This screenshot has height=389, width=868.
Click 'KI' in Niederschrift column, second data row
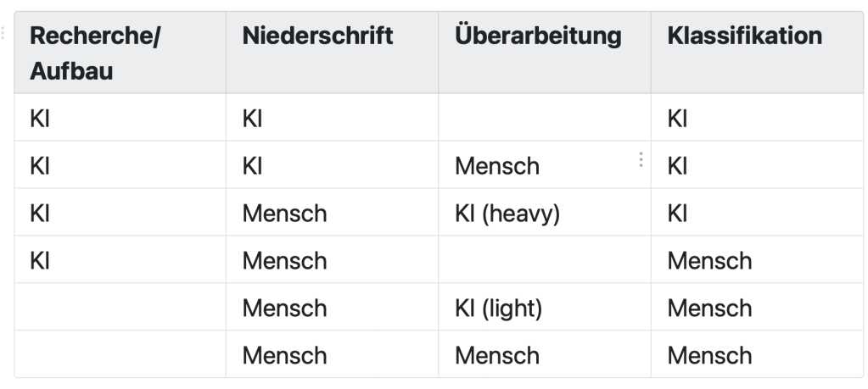coord(252,165)
